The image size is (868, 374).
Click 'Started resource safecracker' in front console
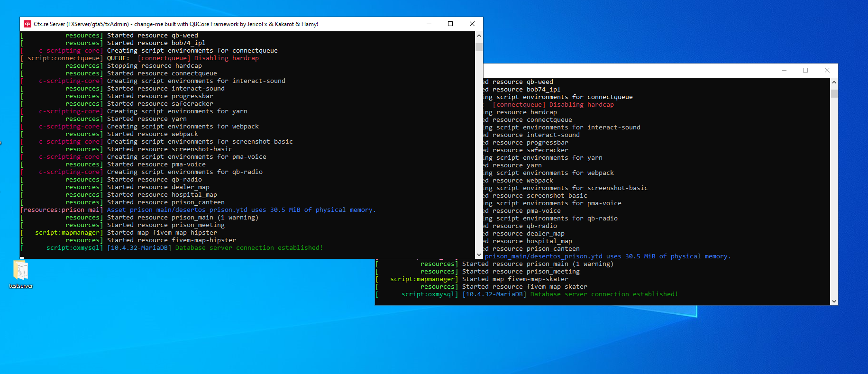click(160, 104)
